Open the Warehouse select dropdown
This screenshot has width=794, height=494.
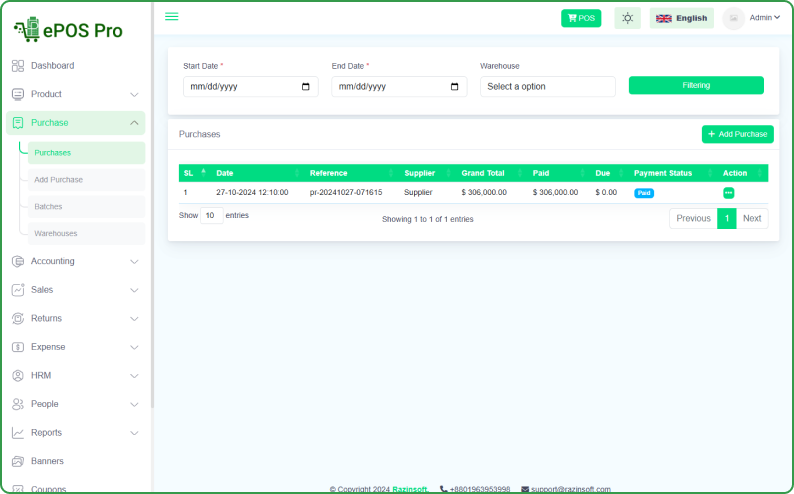coord(547,87)
